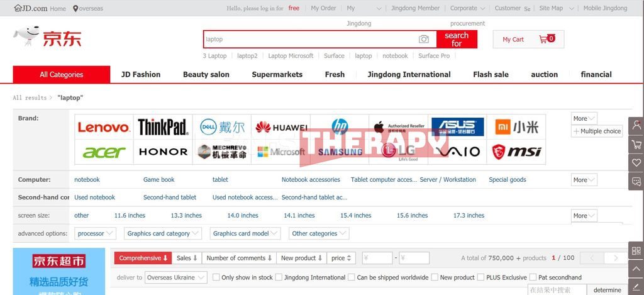This screenshot has height=295, width=644.
Task: Click minimum price input field
Action: pos(377,258)
